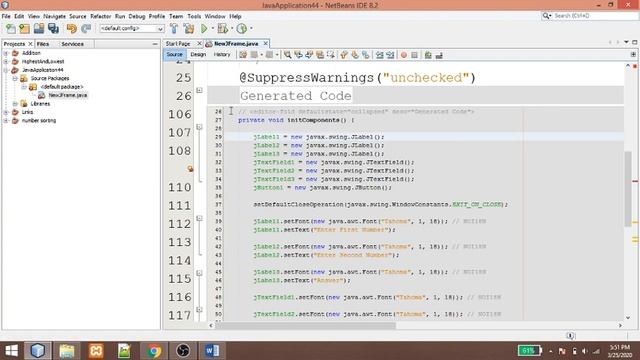Click the Shift Line Left icon
This screenshot has width=640, height=360.
[x=380, y=55]
